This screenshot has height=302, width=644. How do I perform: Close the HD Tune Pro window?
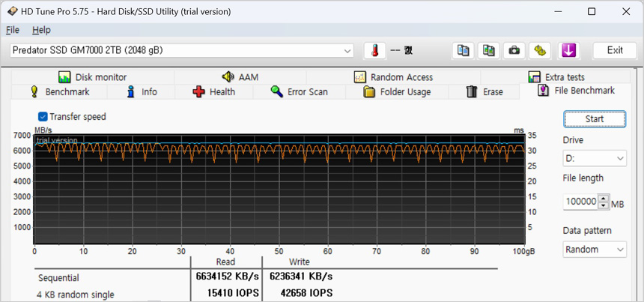point(626,11)
